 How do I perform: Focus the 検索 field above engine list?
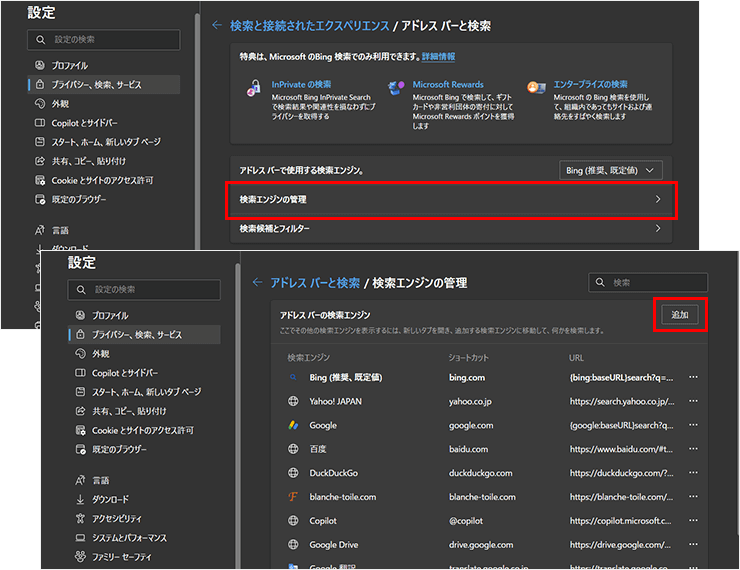click(648, 282)
